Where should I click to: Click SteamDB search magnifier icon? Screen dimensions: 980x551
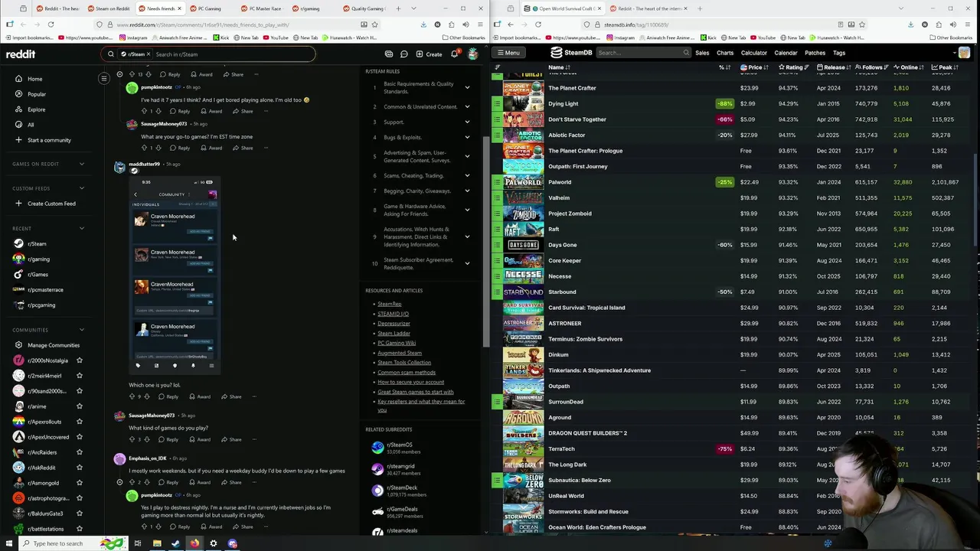[x=686, y=53]
